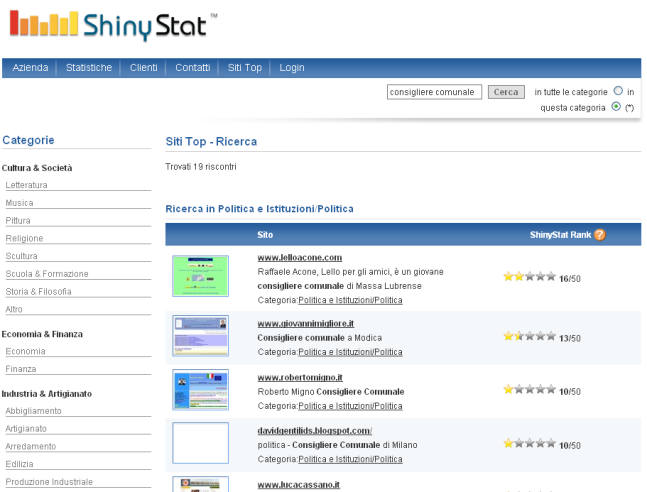Screen dimensions: 647x492
Task: Click the 'Economia & Finanza' heading
Action: pos(42,334)
